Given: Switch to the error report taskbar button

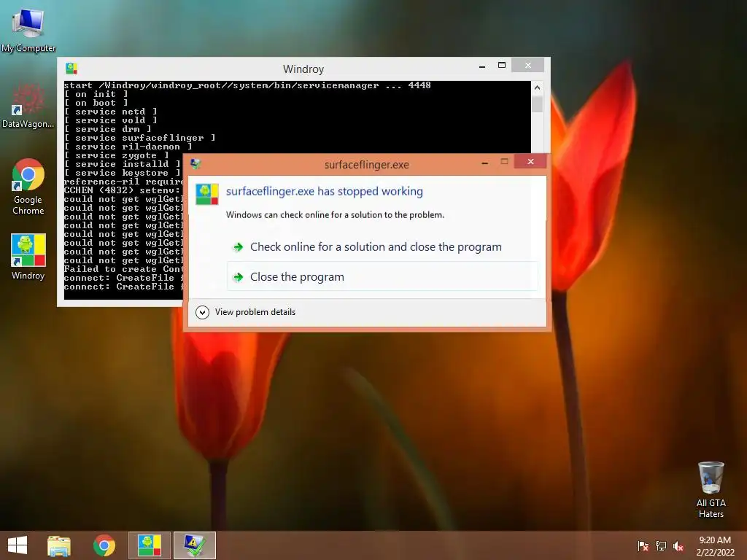Looking at the screenshot, I should tap(194, 545).
